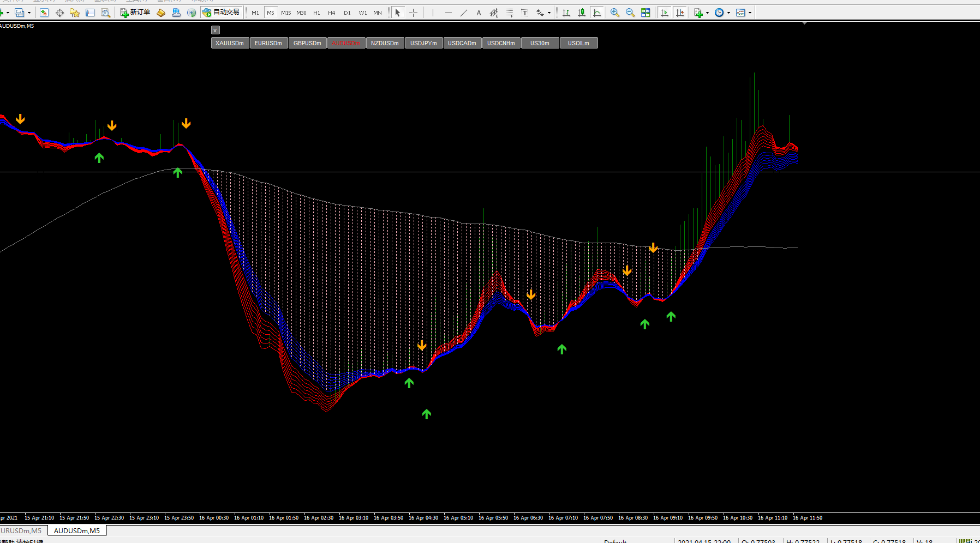Switch to candlestick chart display
980x543 pixels.
click(582, 13)
